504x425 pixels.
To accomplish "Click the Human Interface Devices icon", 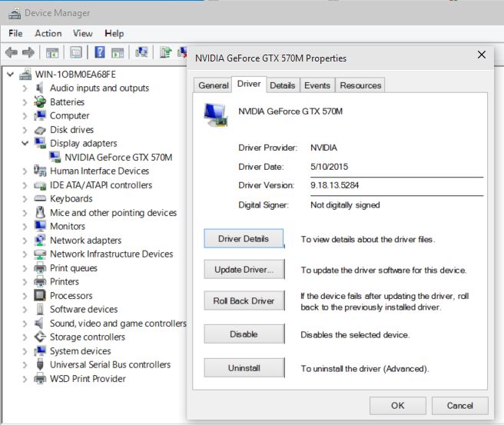I will [x=40, y=171].
